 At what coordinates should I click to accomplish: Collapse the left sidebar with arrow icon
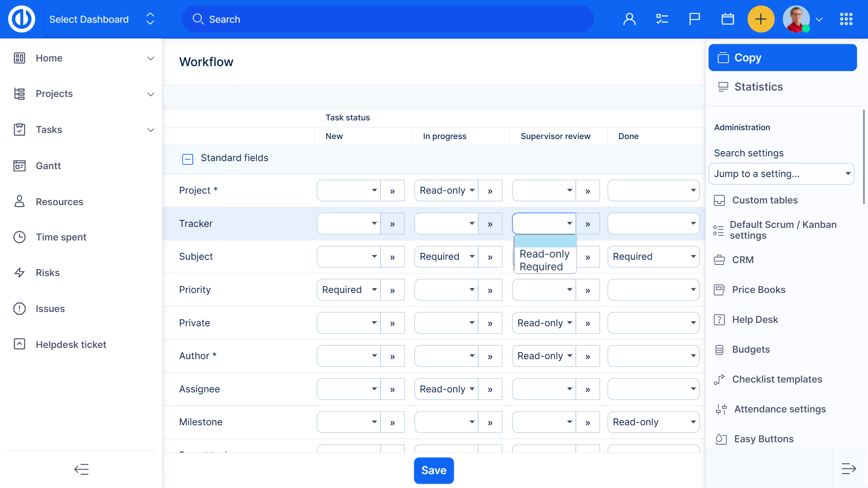pos(81,469)
